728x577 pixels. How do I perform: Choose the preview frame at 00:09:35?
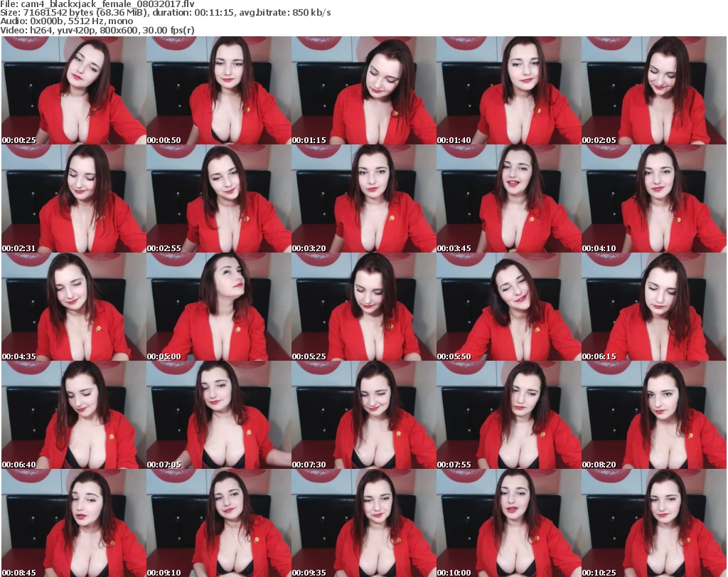363,523
